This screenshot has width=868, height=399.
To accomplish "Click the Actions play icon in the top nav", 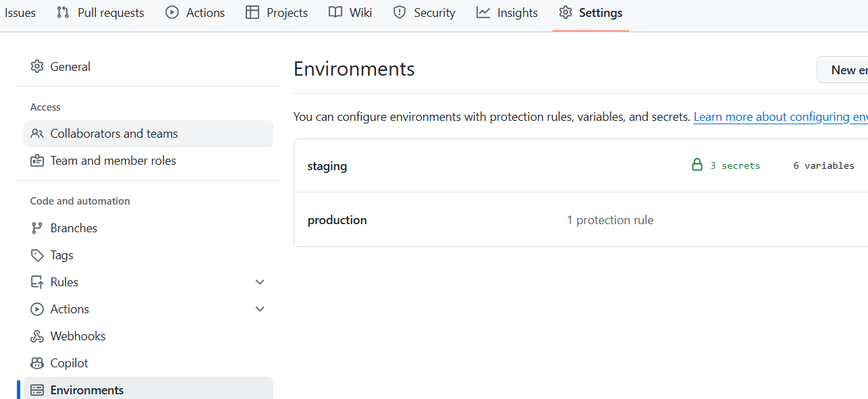I will coord(172,12).
